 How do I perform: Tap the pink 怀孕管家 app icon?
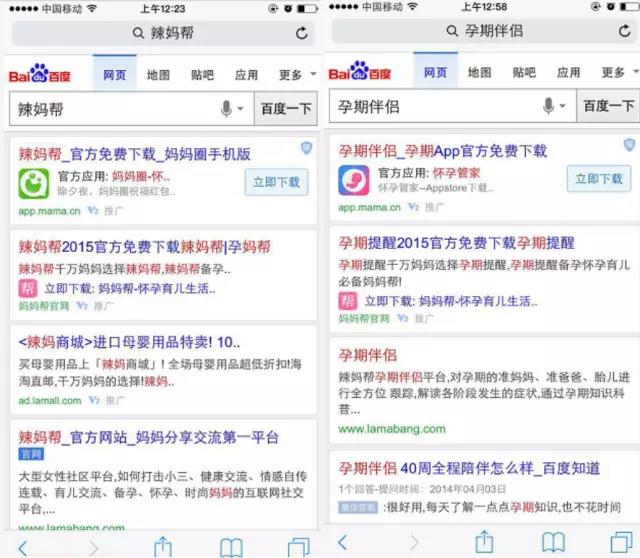click(x=354, y=180)
